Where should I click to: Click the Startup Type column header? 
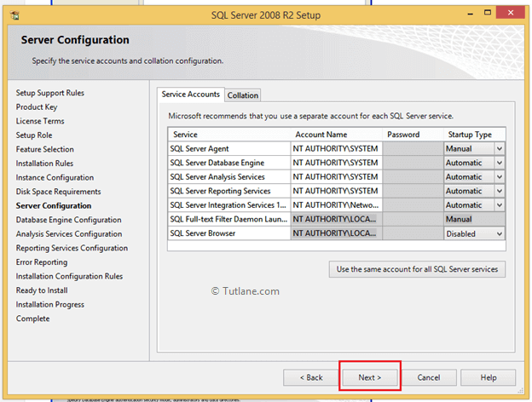(x=474, y=135)
